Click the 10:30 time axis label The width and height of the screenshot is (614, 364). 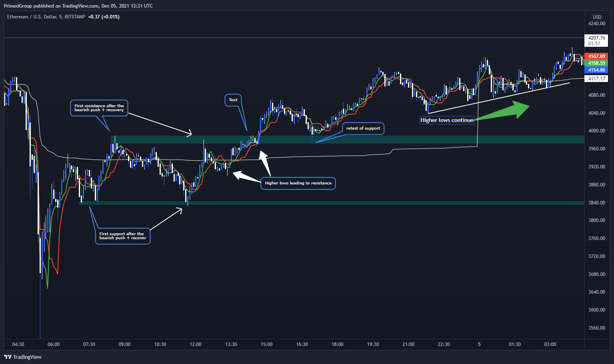point(160,344)
